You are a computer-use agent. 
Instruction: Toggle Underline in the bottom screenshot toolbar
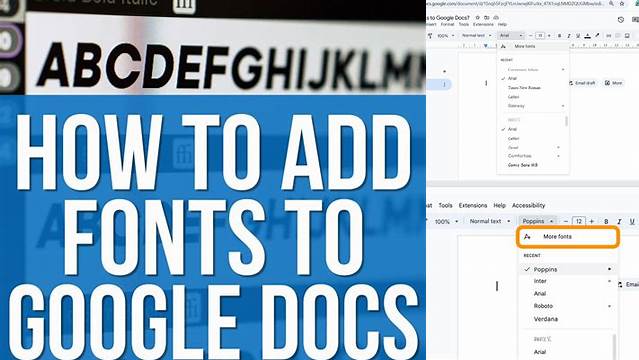click(x=632, y=221)
